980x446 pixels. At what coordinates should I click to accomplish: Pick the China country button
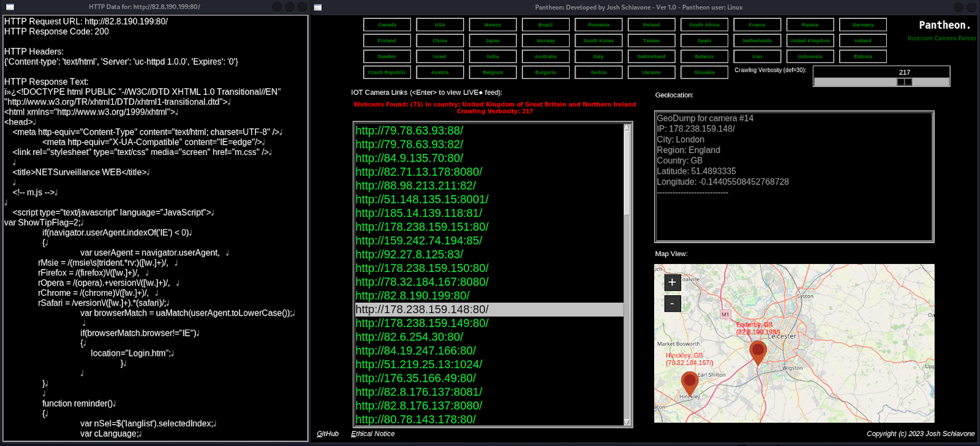pyautogui.click(x=440, y=40)
